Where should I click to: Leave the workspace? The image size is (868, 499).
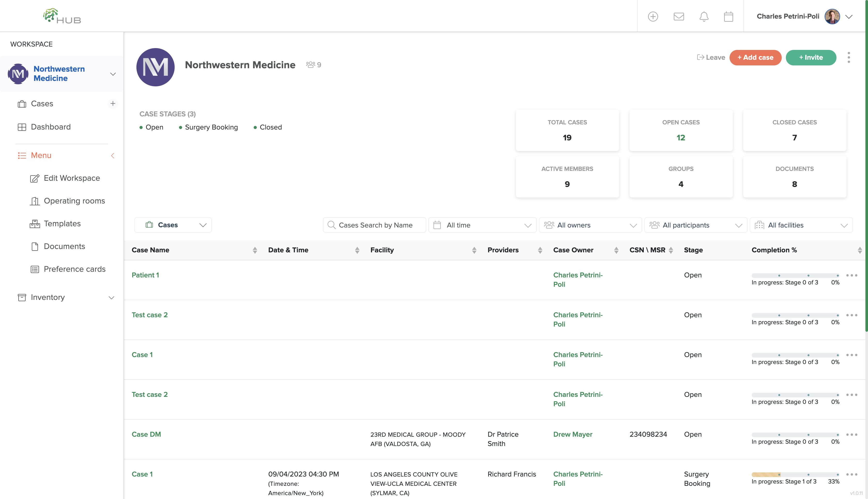click(x=711, y=57)
